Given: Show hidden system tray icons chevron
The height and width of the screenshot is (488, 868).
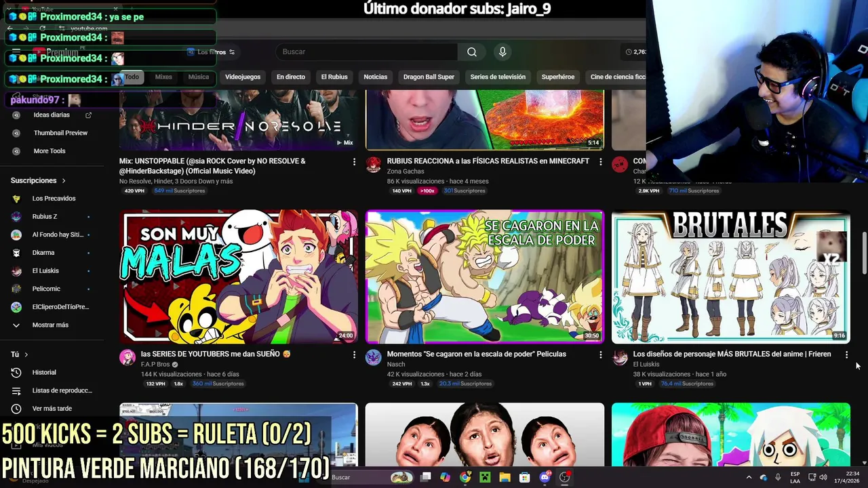Looking at the screenshot, I should coord(749,477).
